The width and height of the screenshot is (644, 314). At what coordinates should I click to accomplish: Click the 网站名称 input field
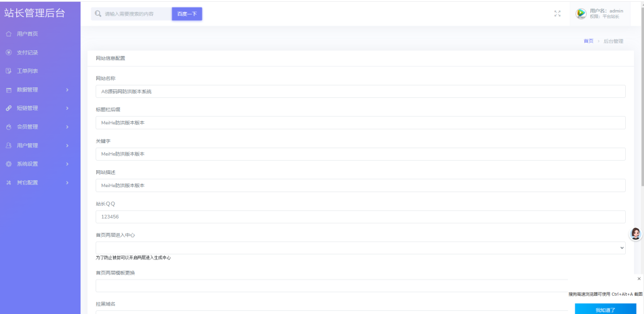pyautogui.click(x=360, y=92)
